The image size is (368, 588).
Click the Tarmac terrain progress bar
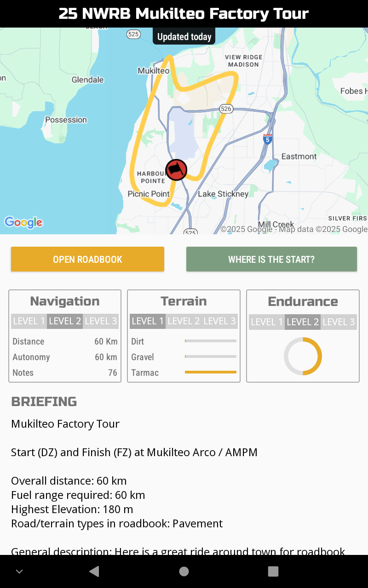coord(211,372)
